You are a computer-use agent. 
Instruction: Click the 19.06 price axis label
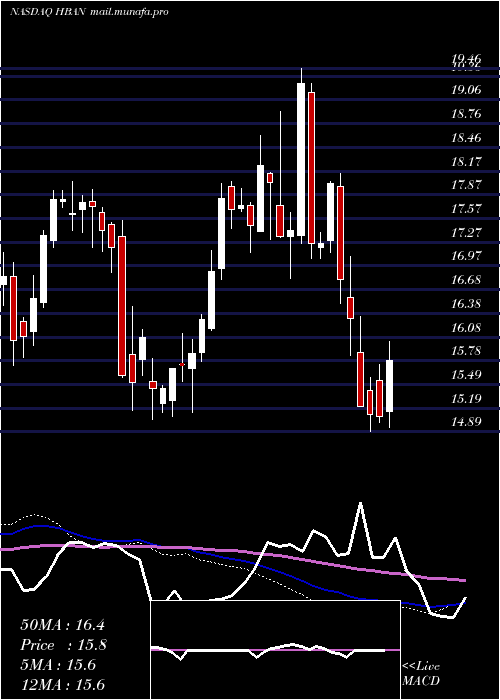(467, 90)
